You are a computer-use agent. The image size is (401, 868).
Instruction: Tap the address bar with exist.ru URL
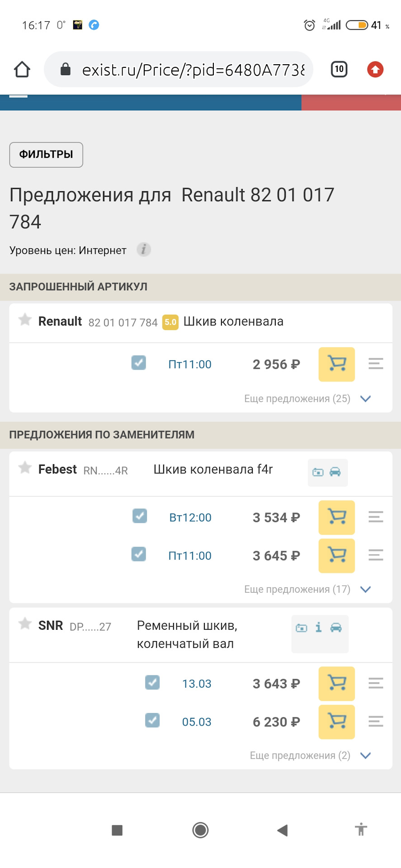pyautogui.click(x=181, y=69)
